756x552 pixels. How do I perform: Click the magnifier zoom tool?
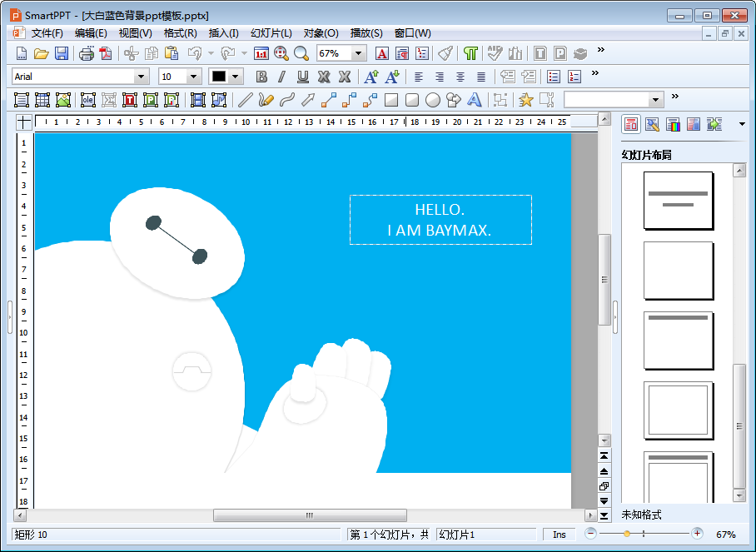click(x=301, y=53)
